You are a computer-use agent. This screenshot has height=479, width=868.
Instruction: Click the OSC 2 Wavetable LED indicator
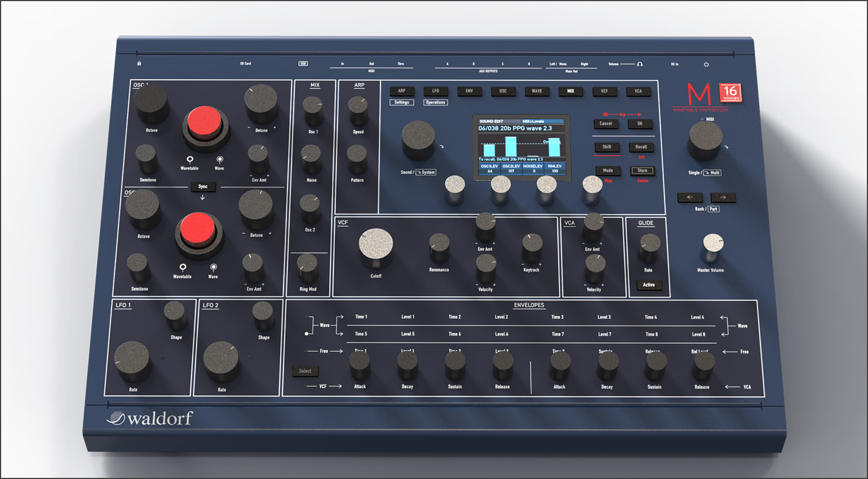tap(183, 267)
